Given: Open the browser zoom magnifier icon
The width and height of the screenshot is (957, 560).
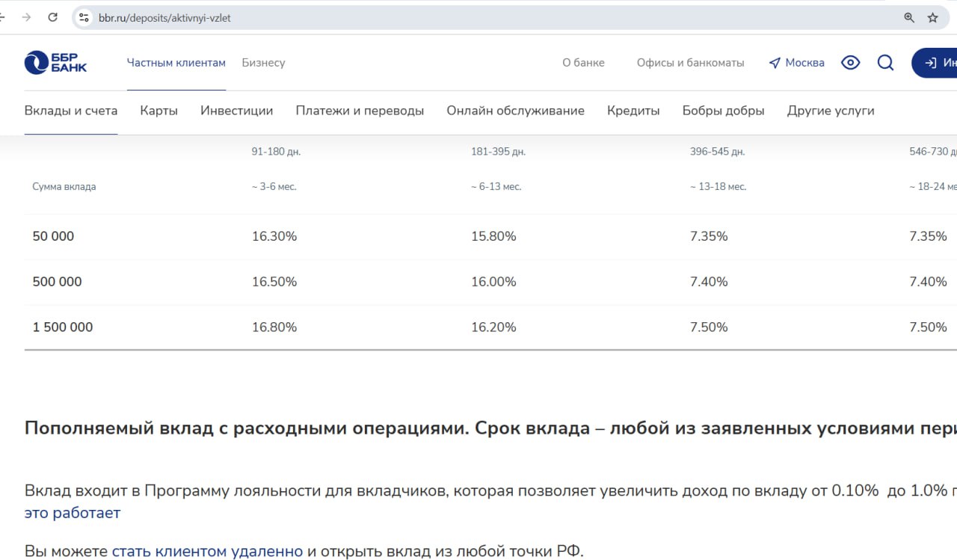Looking at the screenshot, I should (x=909, y=18).
